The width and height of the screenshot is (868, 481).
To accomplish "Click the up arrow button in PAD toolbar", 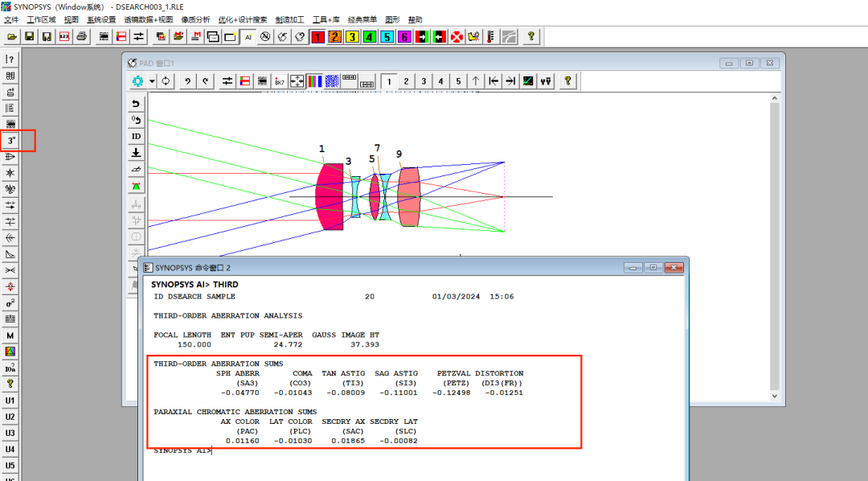I will tap(476, 81).
